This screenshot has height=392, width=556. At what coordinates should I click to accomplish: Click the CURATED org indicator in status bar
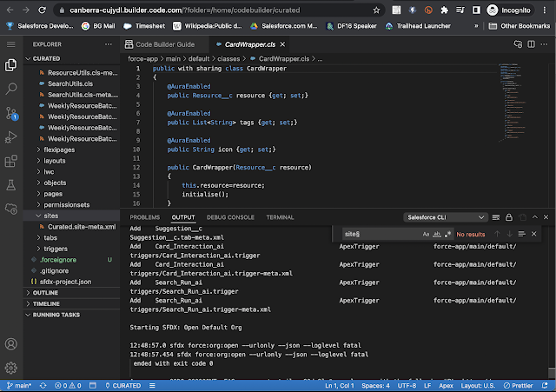tap(122, 386)
